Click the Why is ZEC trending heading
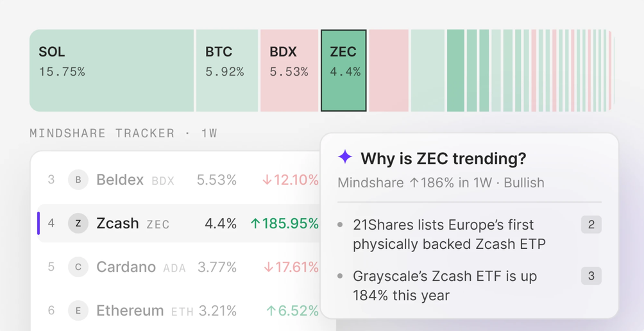644x331 pixels. [x=444, y=158]
